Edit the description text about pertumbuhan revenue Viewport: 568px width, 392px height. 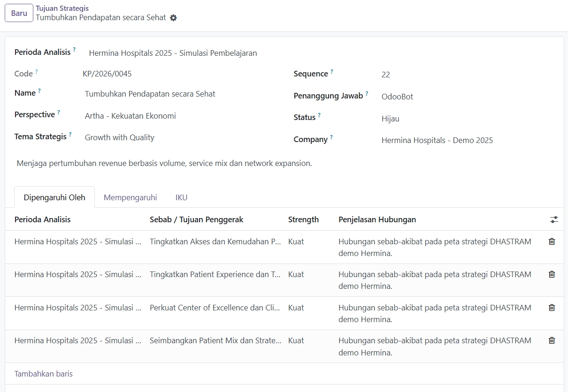point(164,163)
